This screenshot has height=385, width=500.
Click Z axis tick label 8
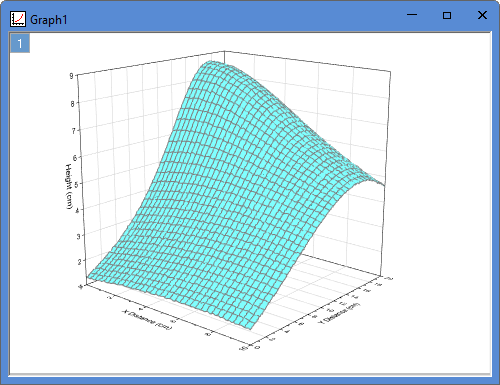(x=72, y=104)
